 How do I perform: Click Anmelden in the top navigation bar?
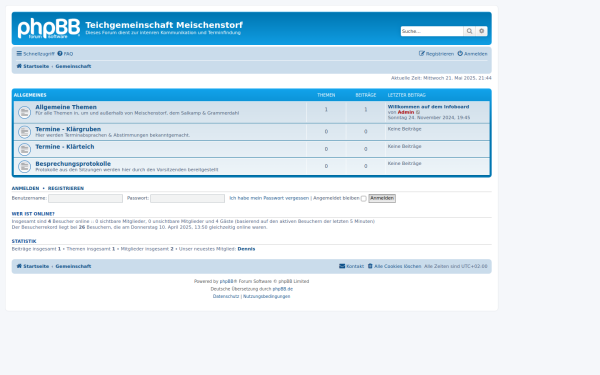point(473,54)
